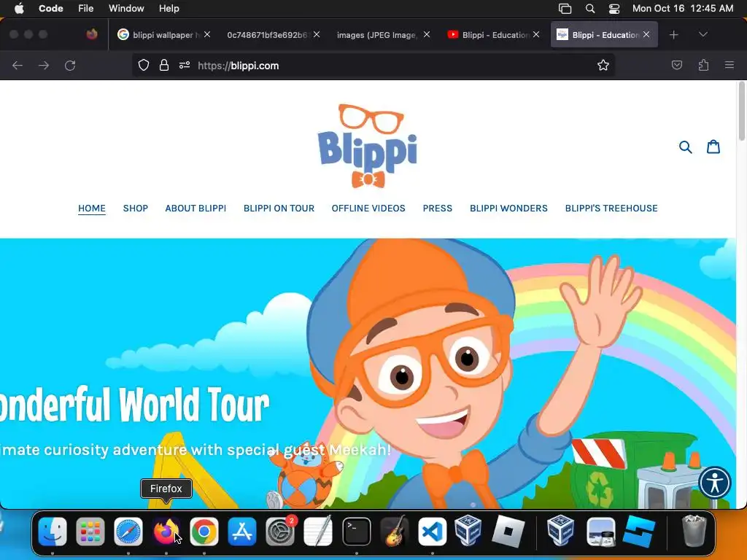The width and height of the screenshot is (747, 560).
Task: Open Finder from the Dock
Action: 53,532
